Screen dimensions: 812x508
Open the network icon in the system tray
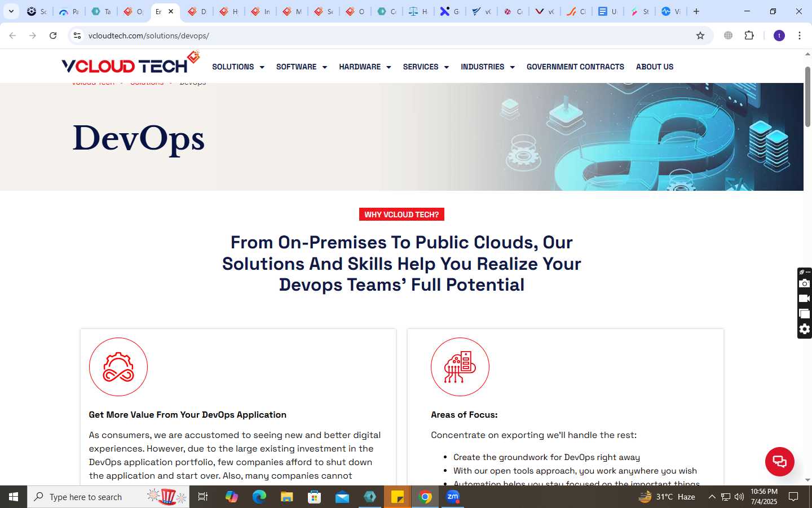726,497
